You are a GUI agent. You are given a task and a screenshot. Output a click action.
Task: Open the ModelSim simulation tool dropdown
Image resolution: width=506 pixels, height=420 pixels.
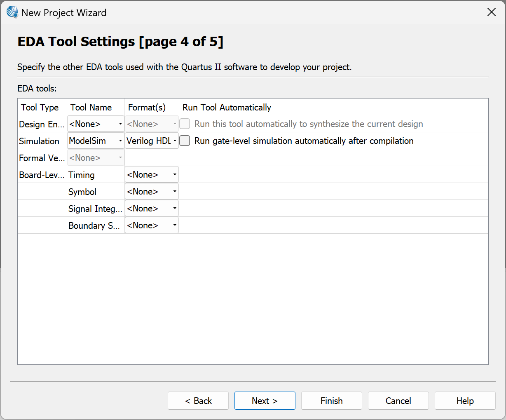coord(96,141)
